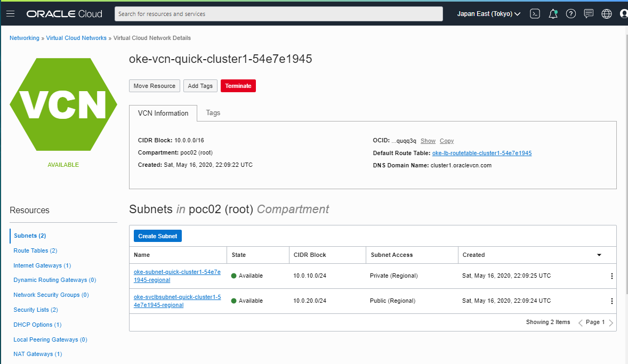
Task: Click the 10.0.0.0/16 CIDR Block value
Action: click(x=189, y=141)
